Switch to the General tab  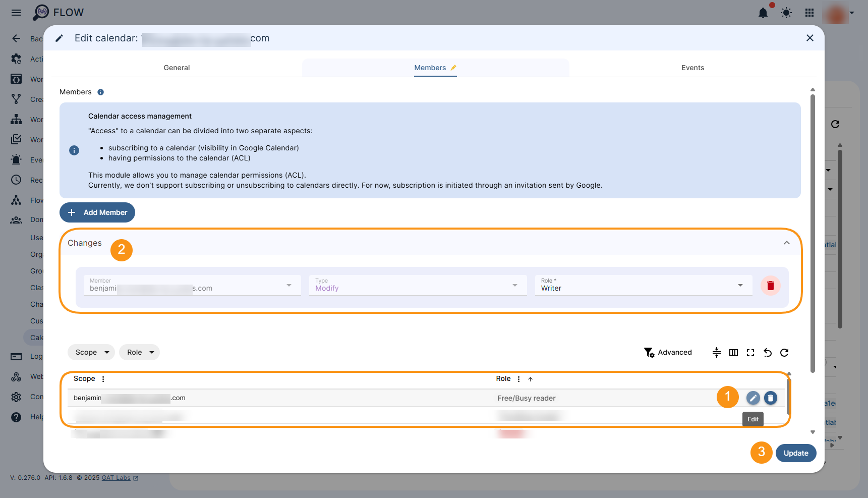177,67
